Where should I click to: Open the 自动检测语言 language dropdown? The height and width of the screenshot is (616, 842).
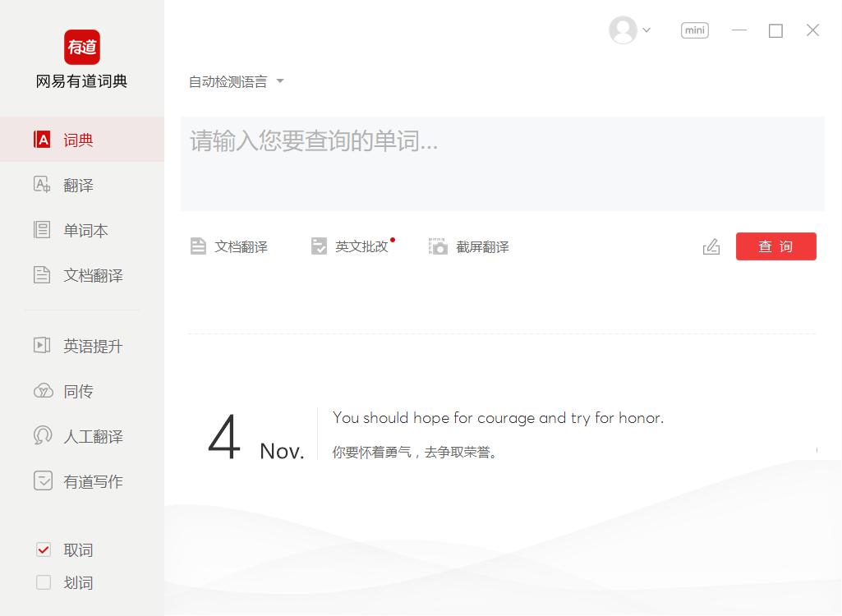coord(236,80)
